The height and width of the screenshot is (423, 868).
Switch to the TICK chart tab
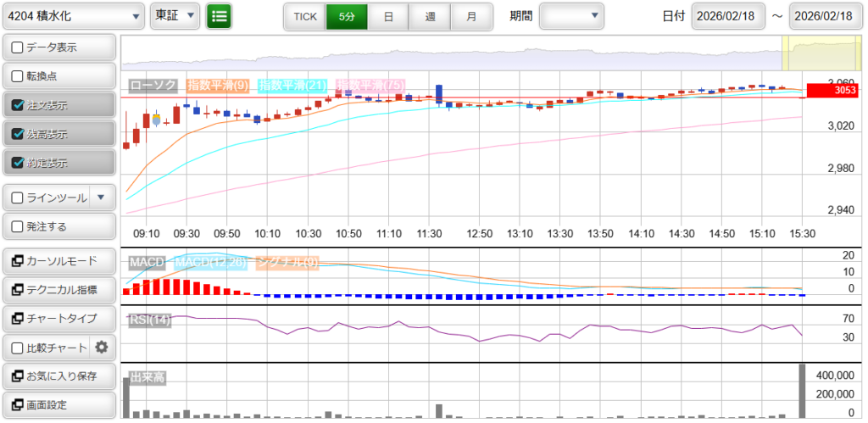304,16
